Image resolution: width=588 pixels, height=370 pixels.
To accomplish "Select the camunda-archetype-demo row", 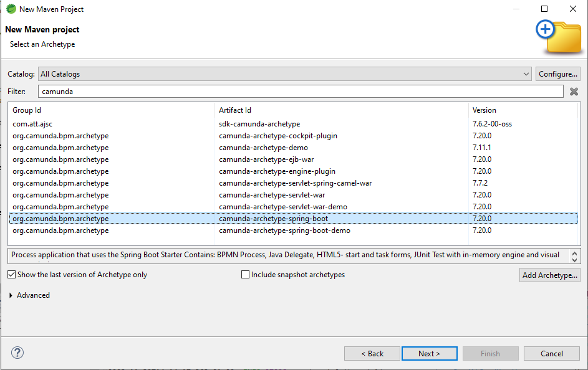I will pyautogui.click(x=293, y=148).
